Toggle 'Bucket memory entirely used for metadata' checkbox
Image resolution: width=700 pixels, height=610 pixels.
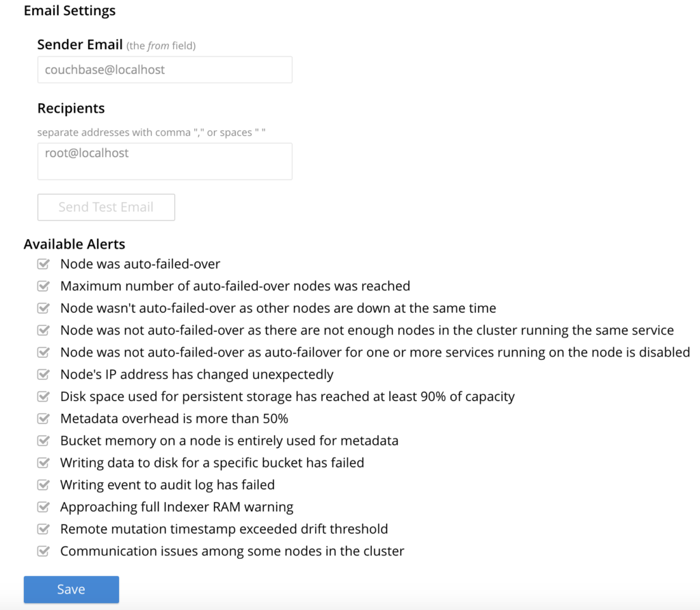[43, 441]
